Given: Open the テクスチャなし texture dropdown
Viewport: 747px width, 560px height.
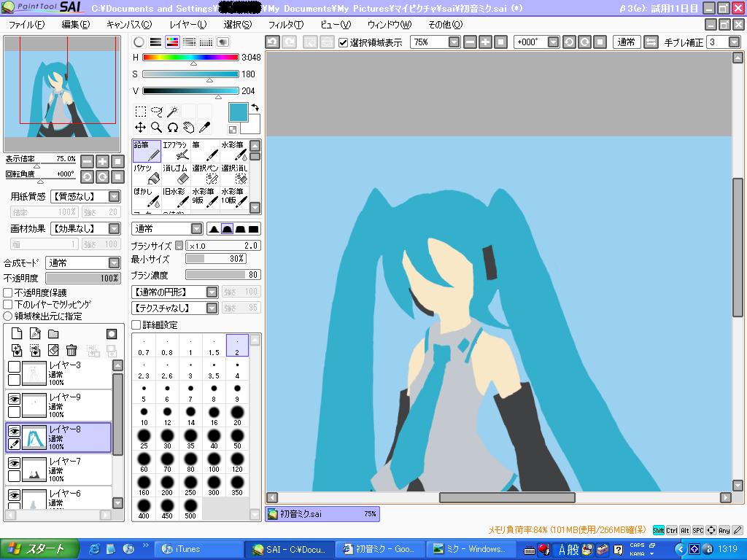Looking at the screenshot, I should coord(175,308).
